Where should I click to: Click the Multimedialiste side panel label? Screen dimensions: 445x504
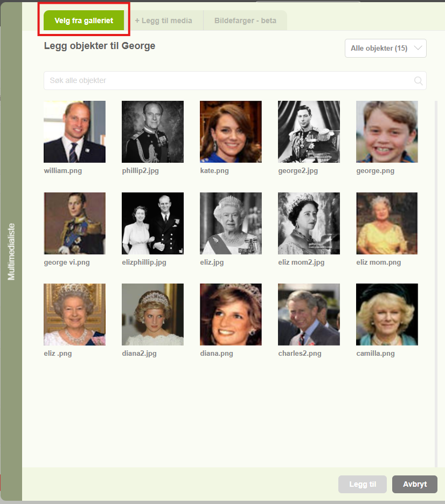(11, 252)
